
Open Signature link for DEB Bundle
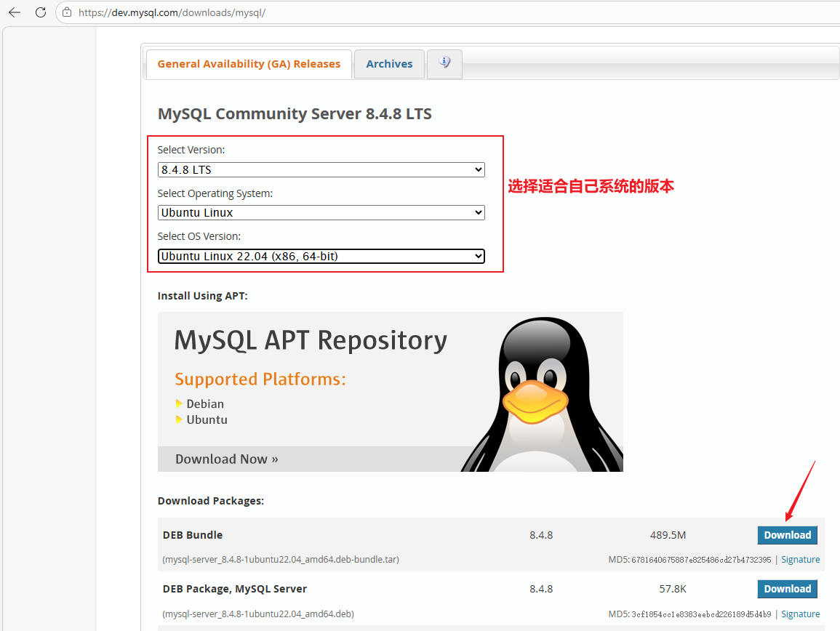800,559
